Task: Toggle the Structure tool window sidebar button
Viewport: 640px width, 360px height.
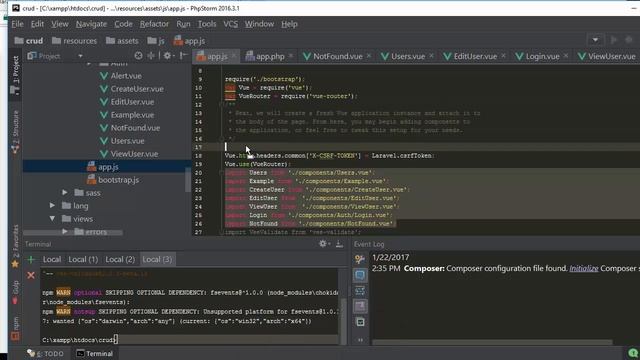Action: (x=16, y=132)
